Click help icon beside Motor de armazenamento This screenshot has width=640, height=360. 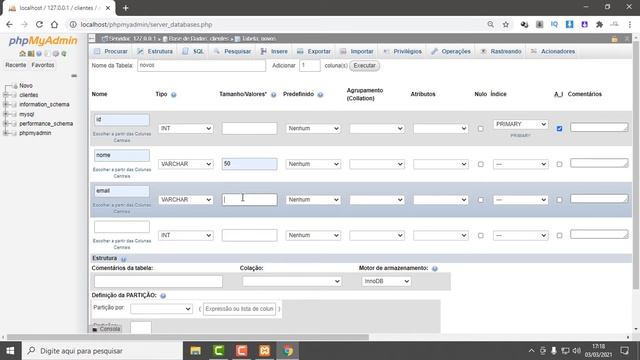[x=435, y=269]
